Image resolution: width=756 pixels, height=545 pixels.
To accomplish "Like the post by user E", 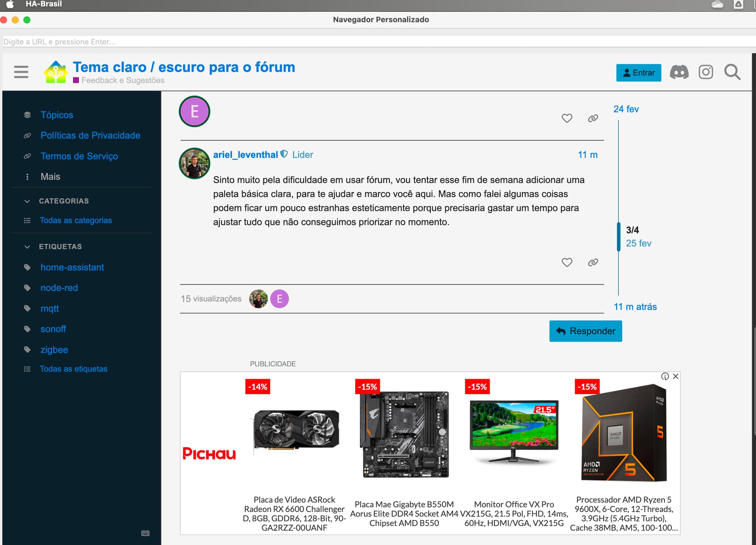I will click(567, 118).
